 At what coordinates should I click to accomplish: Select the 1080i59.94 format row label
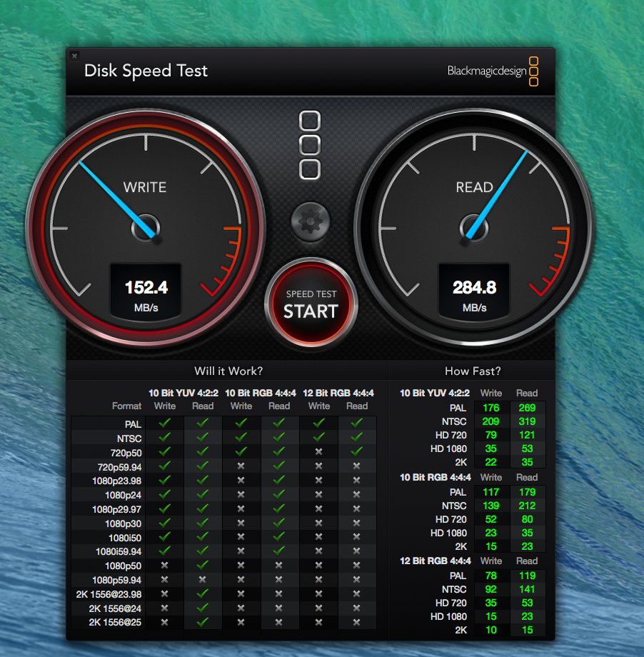pyautogui.click(x=118, y=551)
